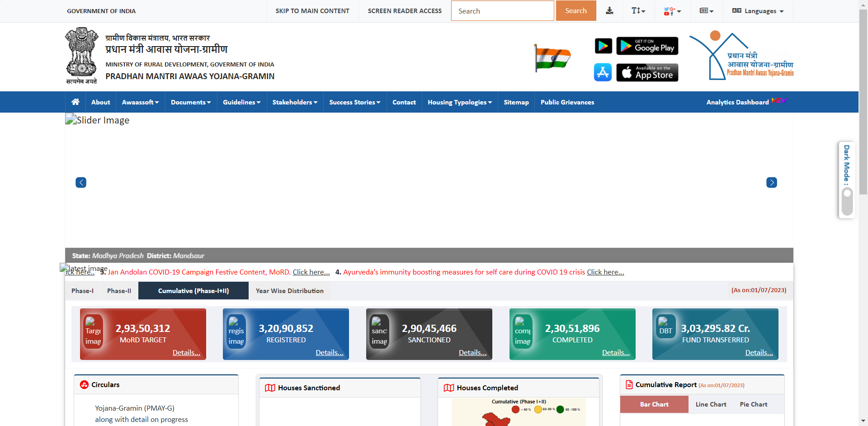Open Details link on Completed card
The height and width of the screenshot is (426, 868).
[x=616, y=352]
